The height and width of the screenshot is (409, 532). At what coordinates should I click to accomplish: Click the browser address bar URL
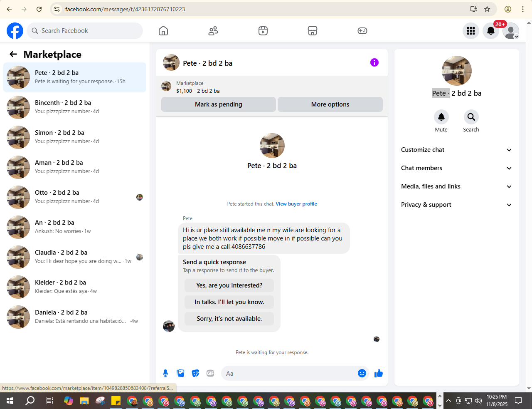point(125,9)
